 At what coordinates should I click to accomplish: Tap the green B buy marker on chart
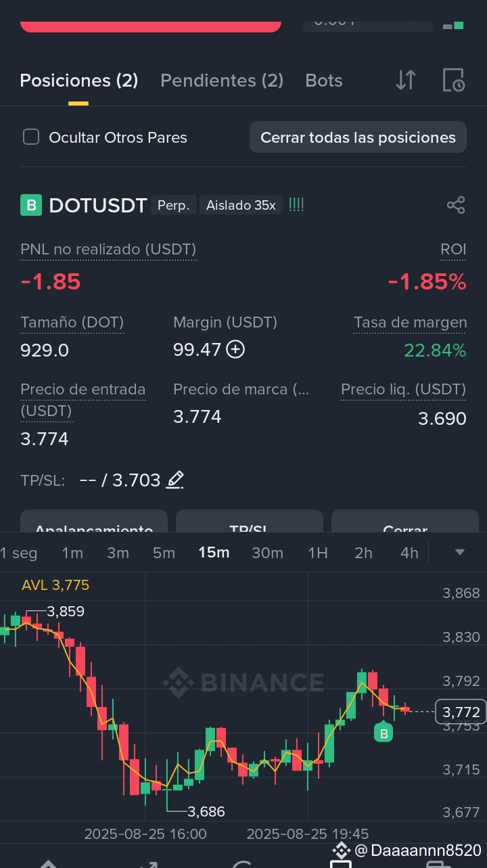pos(384,732)
